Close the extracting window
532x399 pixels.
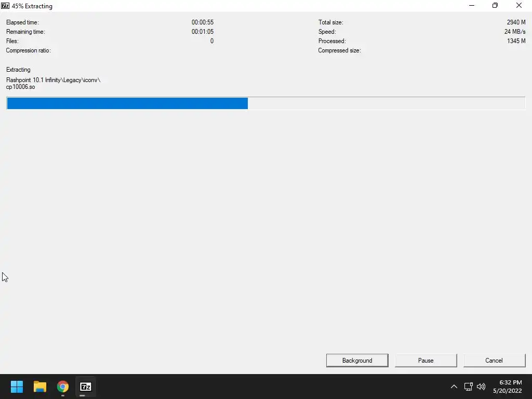519,5
